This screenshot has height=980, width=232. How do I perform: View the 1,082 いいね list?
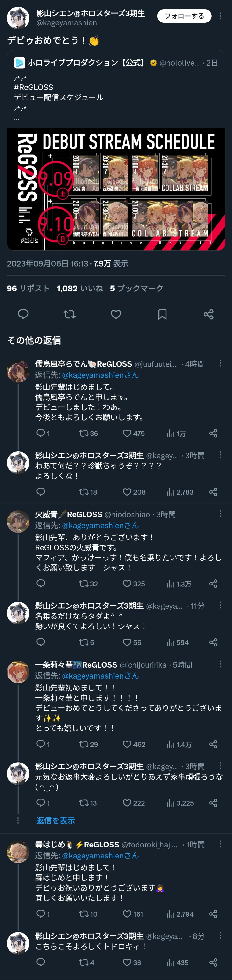[x=79, y=288]
